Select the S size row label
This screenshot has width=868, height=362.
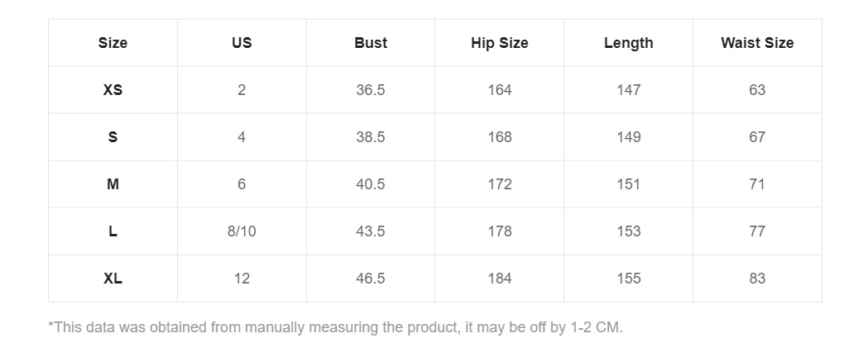113,137
